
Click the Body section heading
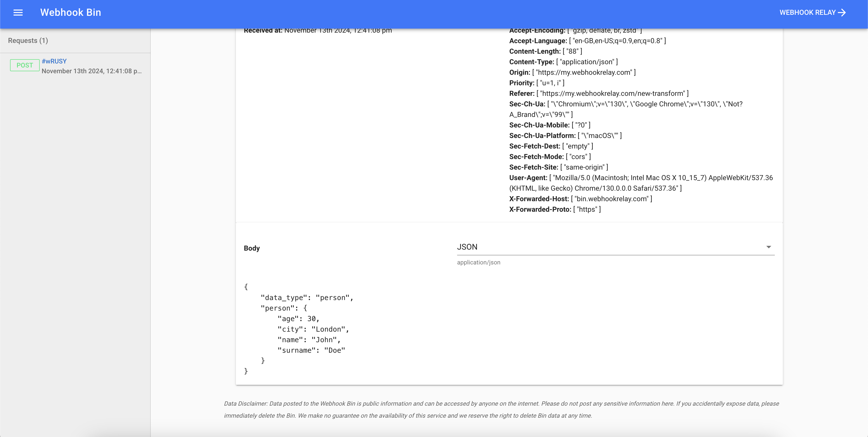(251, 248)
